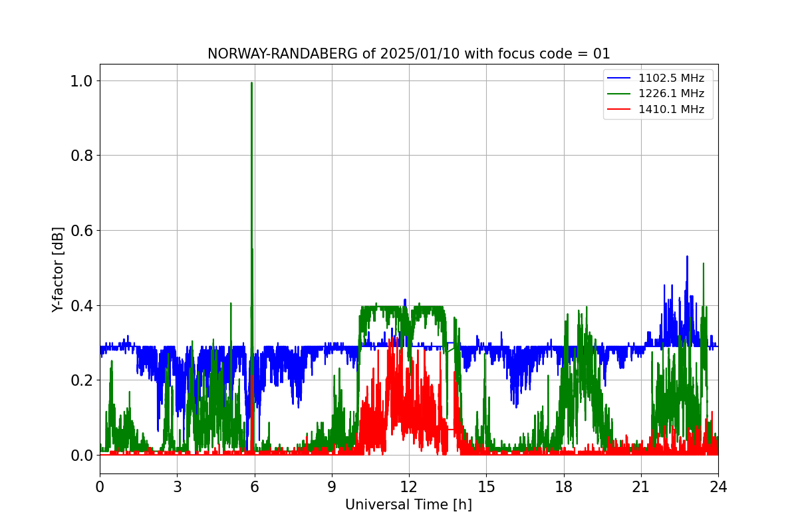798x532 pixels.
Task: Click the Y-factor [dB] axis label
Action: pyautogui.click(x=59, y=269)
